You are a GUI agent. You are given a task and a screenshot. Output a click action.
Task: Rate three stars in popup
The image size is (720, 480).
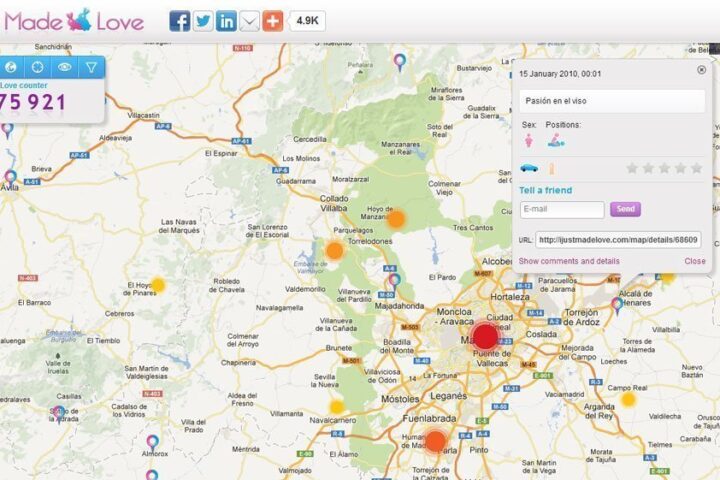664,168
